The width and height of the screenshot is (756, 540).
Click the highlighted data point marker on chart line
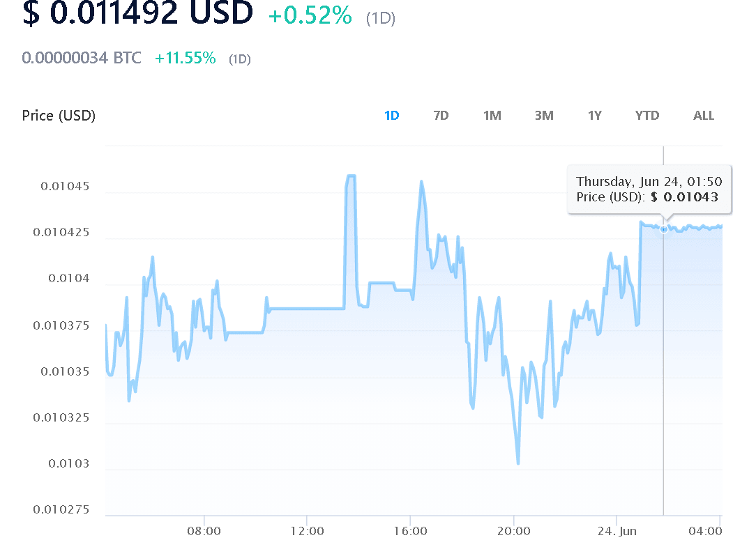tap(664, 229)
